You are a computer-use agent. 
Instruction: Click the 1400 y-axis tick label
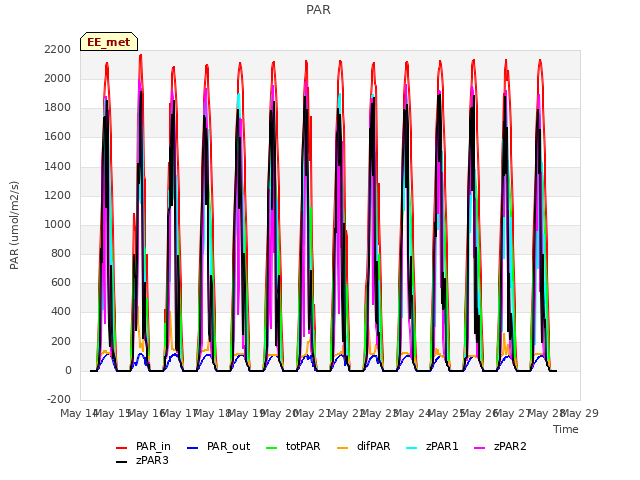pyautogui.click(x=58, y=166)
